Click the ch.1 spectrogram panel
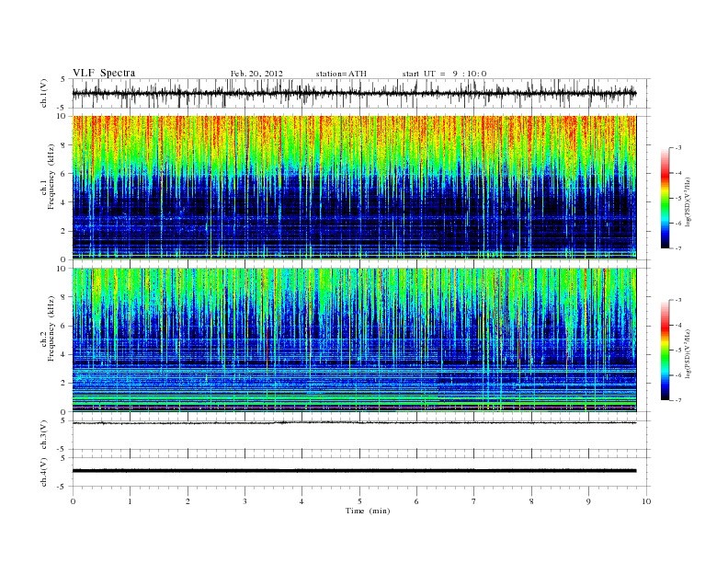Image resolution: width=728 pixels, height=563 pixels. tap(354, 187)
